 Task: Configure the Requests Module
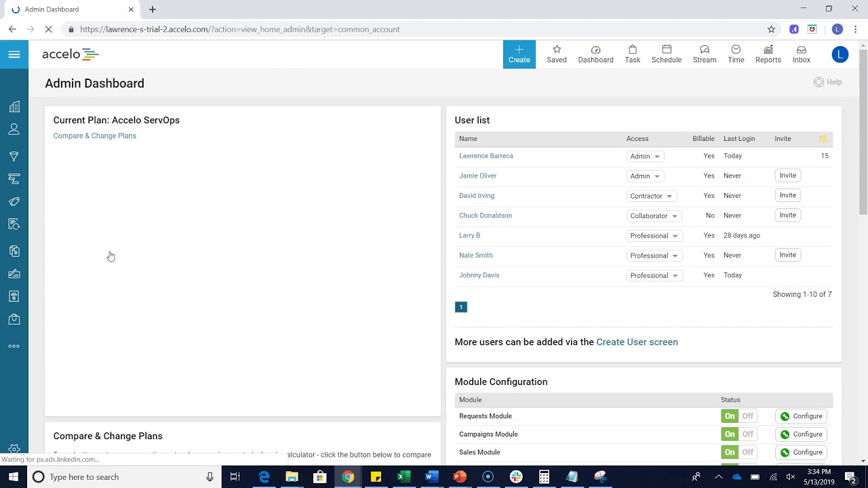pos(801,416)
